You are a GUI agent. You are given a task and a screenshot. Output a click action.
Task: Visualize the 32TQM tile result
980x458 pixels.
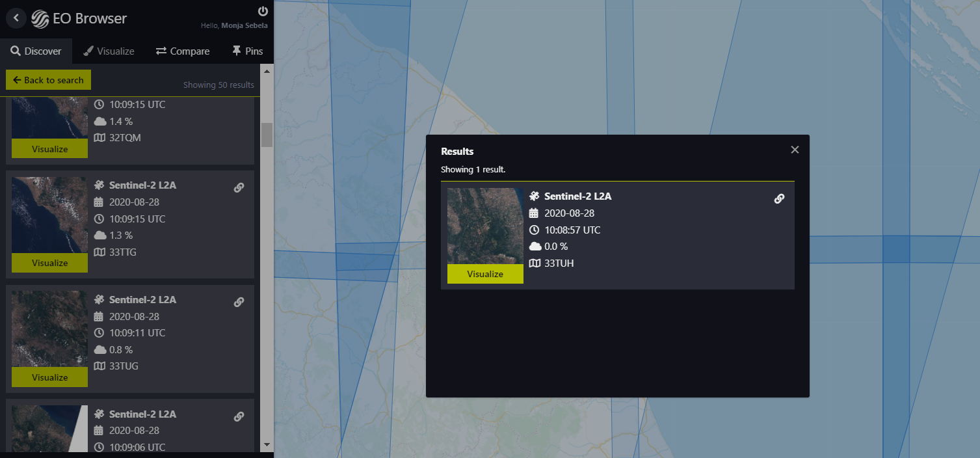[49, 149]
